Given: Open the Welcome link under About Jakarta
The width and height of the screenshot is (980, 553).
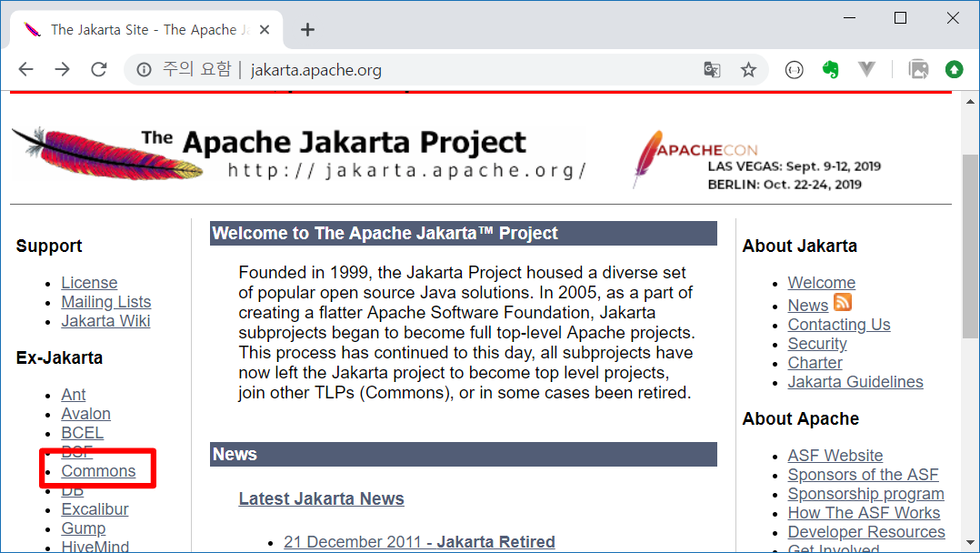Looking at the screenshot, I should point(821,283).
